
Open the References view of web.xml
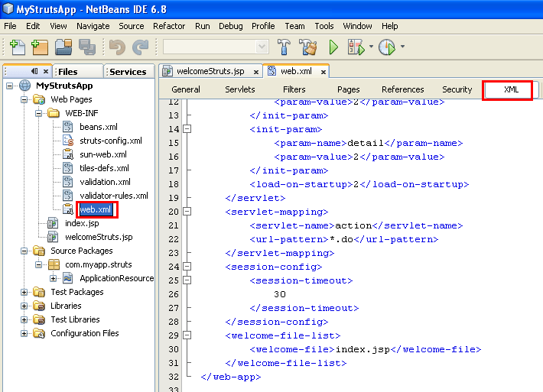(403, 89)
